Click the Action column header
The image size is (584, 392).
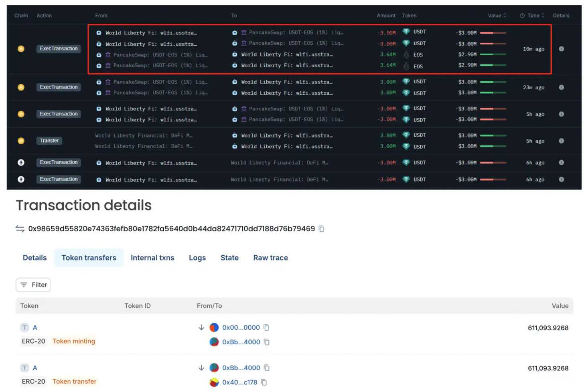44,16
